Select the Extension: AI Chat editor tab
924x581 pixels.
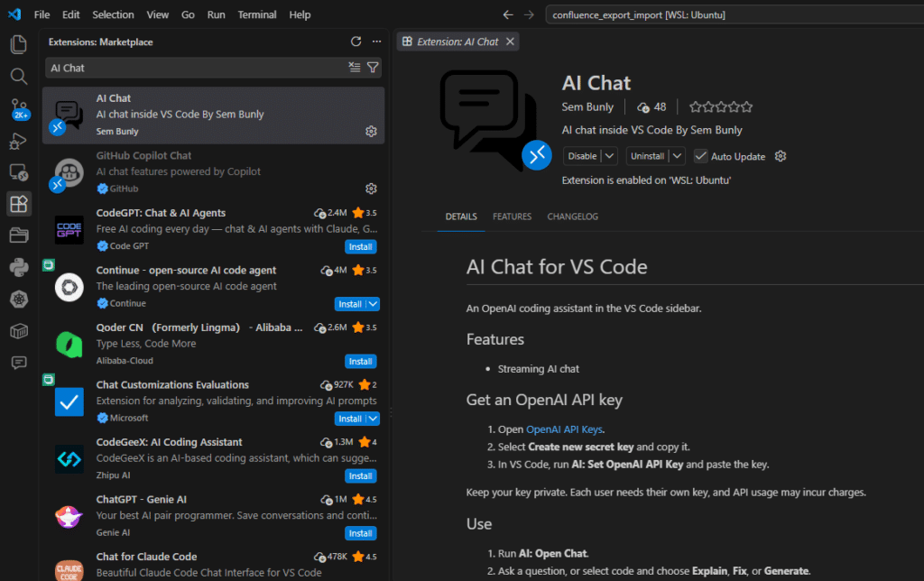click(457, 41)
